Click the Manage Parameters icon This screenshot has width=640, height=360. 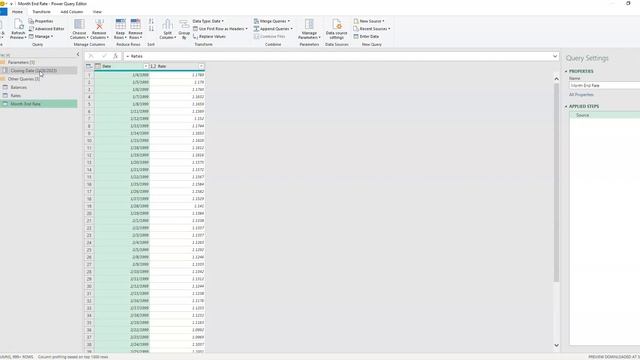(309, 24)
